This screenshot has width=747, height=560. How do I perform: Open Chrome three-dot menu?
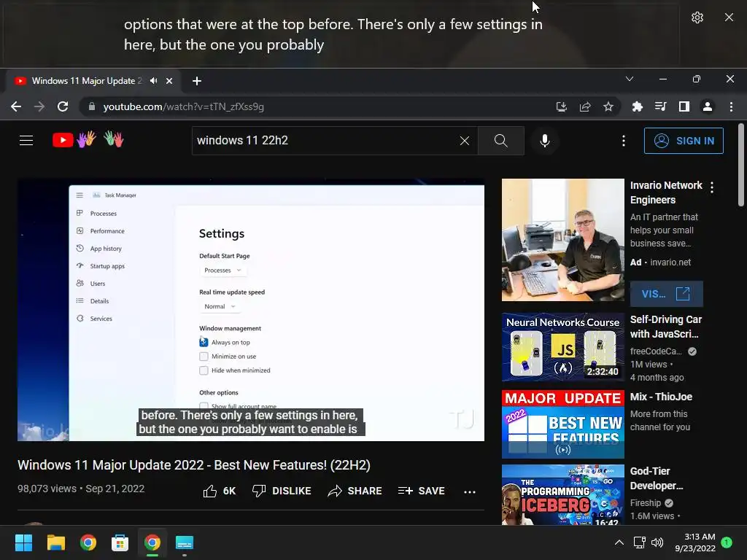tap(731, 106)
